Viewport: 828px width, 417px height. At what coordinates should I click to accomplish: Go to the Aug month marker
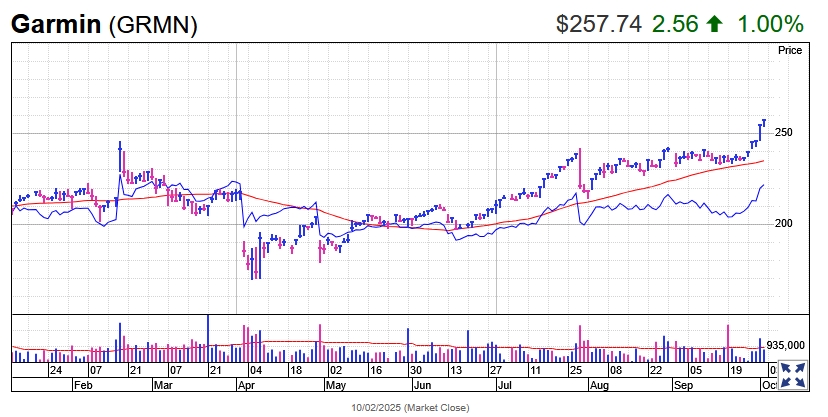pyautogui.click(x=597, y=383)
